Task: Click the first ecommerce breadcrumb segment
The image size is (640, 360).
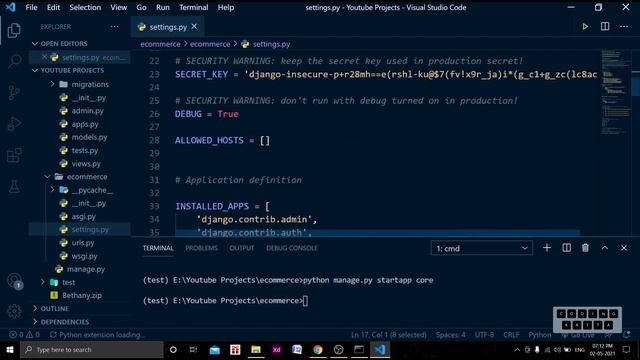Action: click(160, 44)
